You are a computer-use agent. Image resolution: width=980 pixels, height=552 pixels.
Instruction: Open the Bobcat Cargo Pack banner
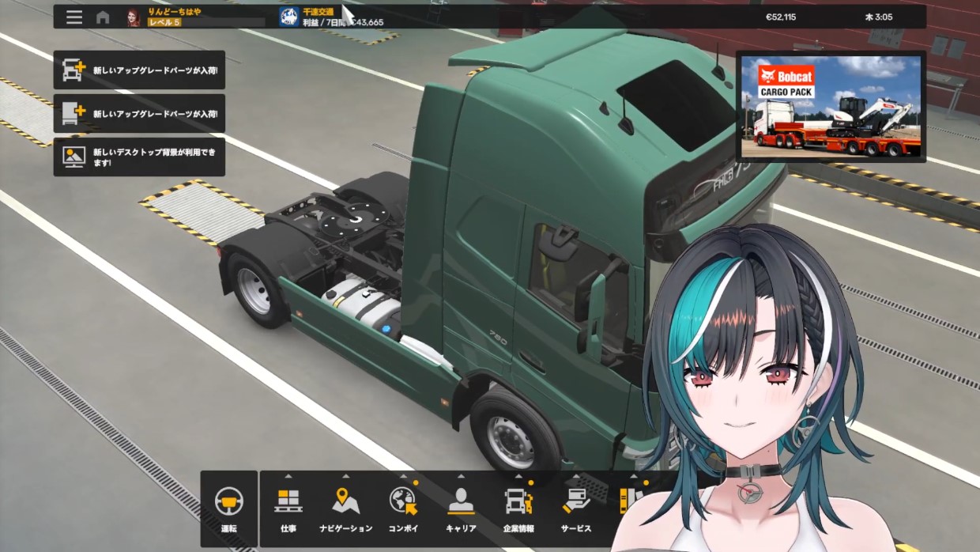[831, 107]
